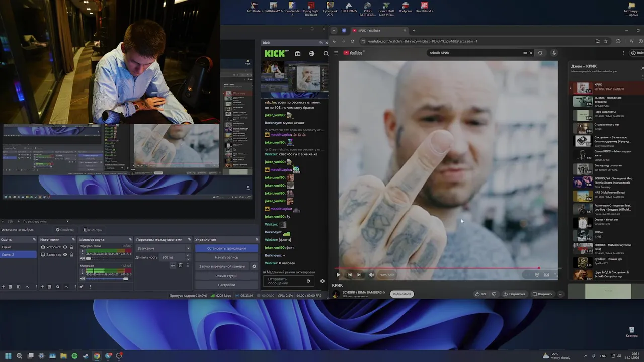
Task: Select Сцена in scenes list
Action: tap(19, 247)
